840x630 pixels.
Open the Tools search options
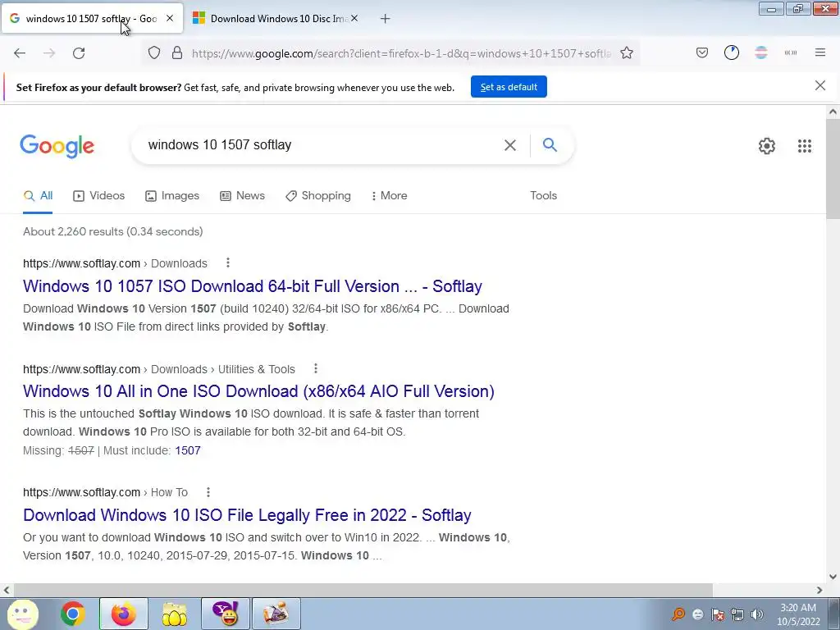coord(544,195)
